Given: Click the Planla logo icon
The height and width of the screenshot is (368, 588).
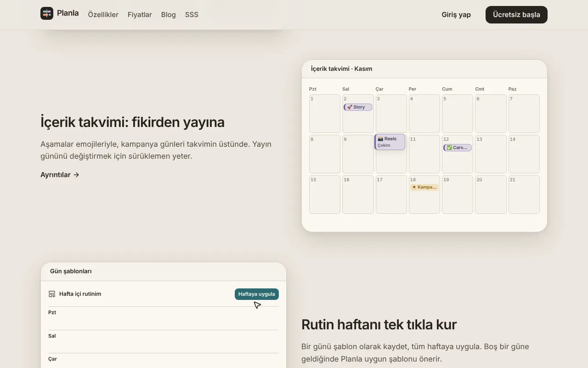Looking at the screenshot, I should pyautogui.click(x=47, y=13).
